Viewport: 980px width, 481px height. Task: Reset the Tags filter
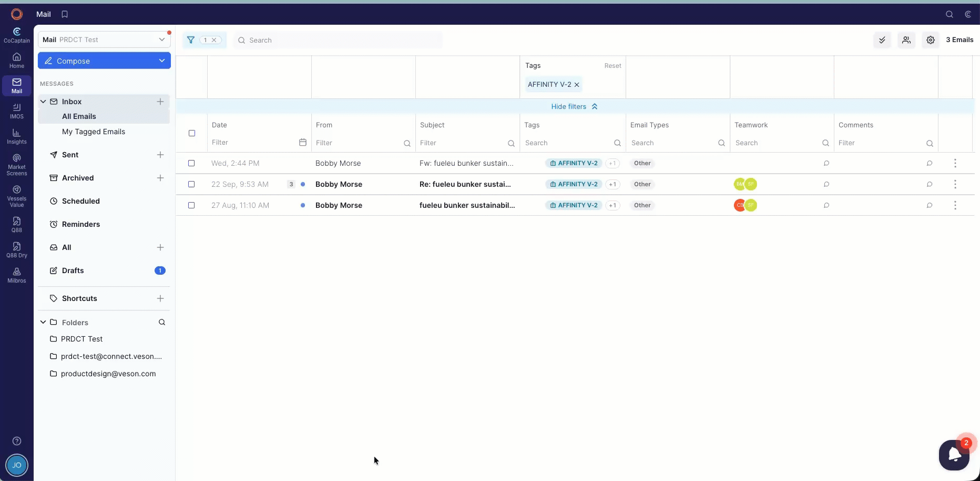click(x=612, y=66)
